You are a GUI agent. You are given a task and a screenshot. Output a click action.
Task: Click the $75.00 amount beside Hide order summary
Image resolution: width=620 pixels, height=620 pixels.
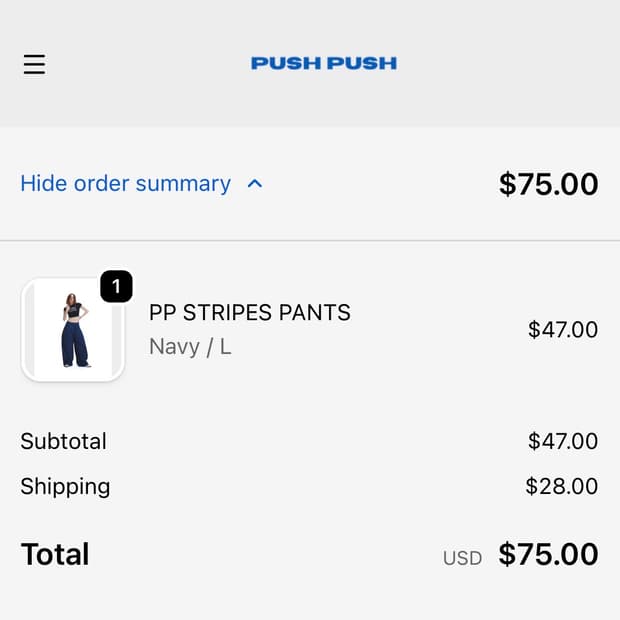click(x=548, y=184)
